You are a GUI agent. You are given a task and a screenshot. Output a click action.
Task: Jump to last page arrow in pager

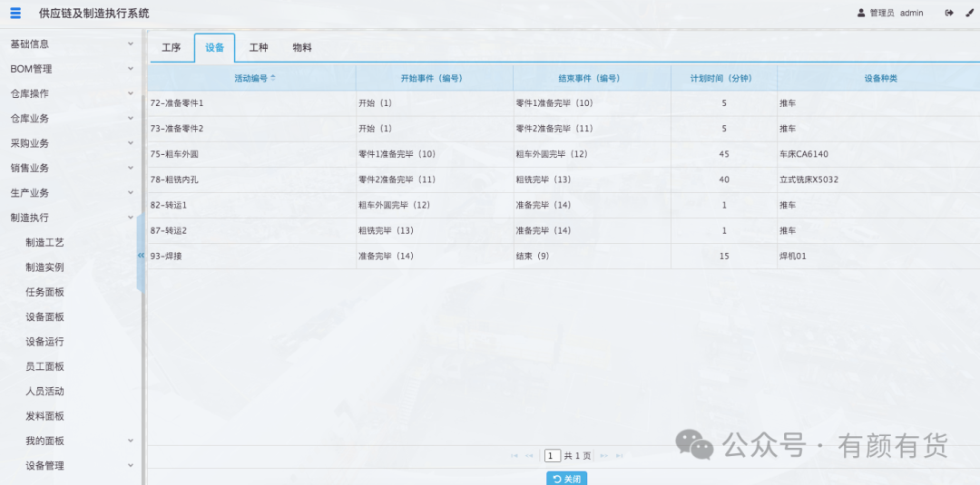click(620, 456)
